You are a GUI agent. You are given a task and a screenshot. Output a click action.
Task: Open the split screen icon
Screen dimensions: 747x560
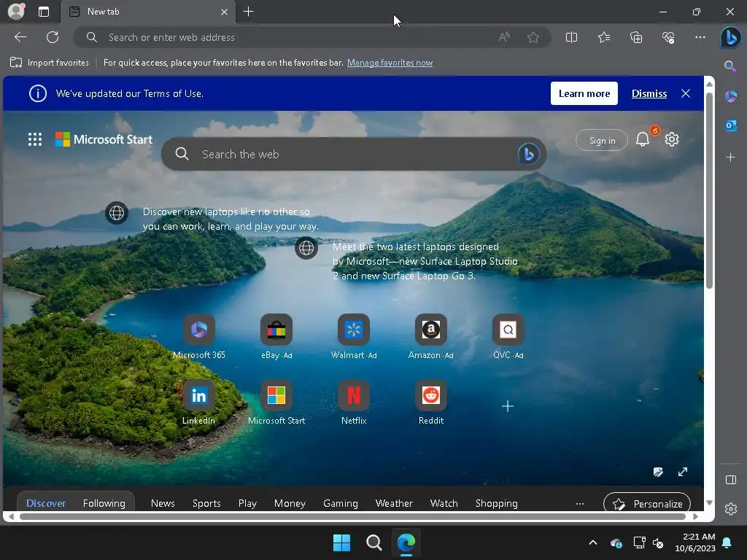tap(571, 37)
